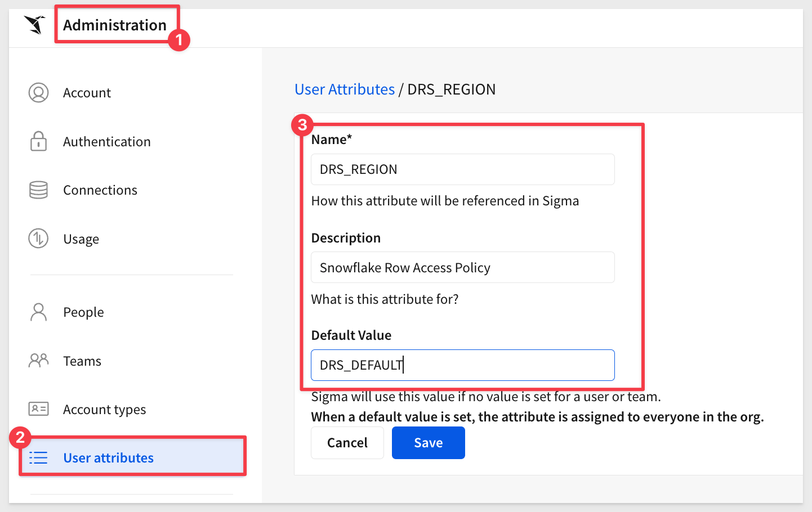The height and width of the screenshot is (512, 812).
Task: Click the User attributes list icon
Action: pyautogui.click(x=38, y=458)
